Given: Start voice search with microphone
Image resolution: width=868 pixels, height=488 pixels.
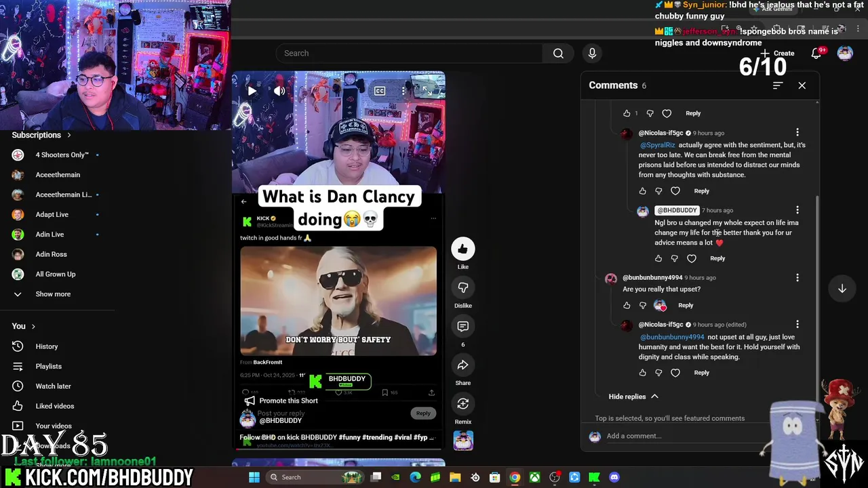Looking at the screenshot, I should [592, 54].
